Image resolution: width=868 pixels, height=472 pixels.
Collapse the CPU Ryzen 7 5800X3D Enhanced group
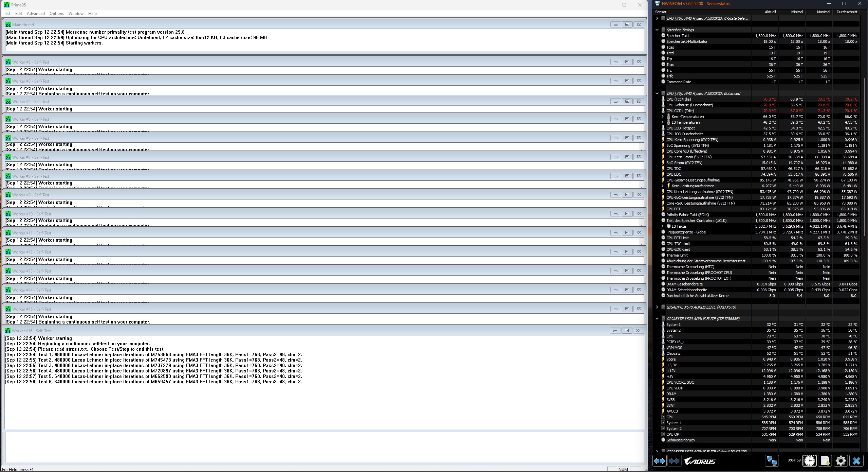coord(657,93)
